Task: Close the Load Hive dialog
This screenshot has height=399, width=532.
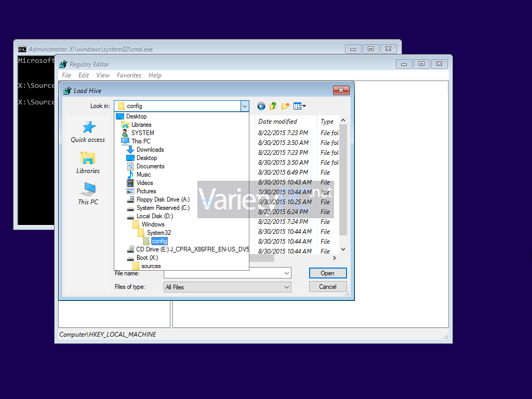Action: click(341, 90)
